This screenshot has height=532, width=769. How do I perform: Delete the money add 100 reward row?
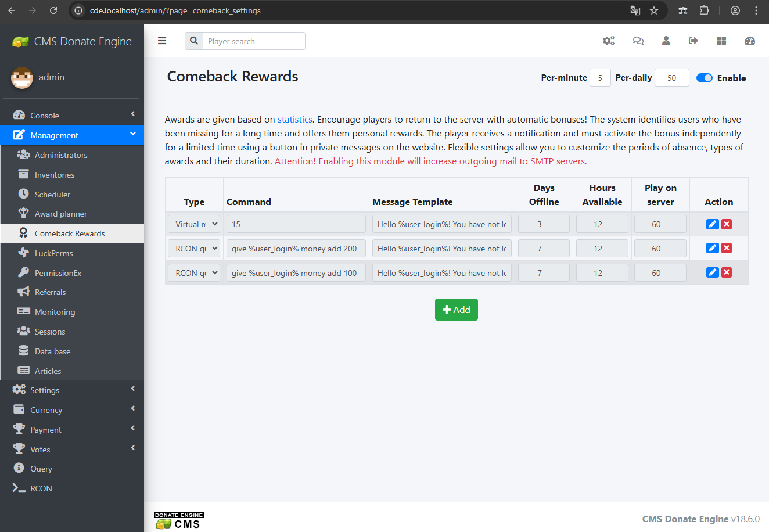tap(727, 272)
